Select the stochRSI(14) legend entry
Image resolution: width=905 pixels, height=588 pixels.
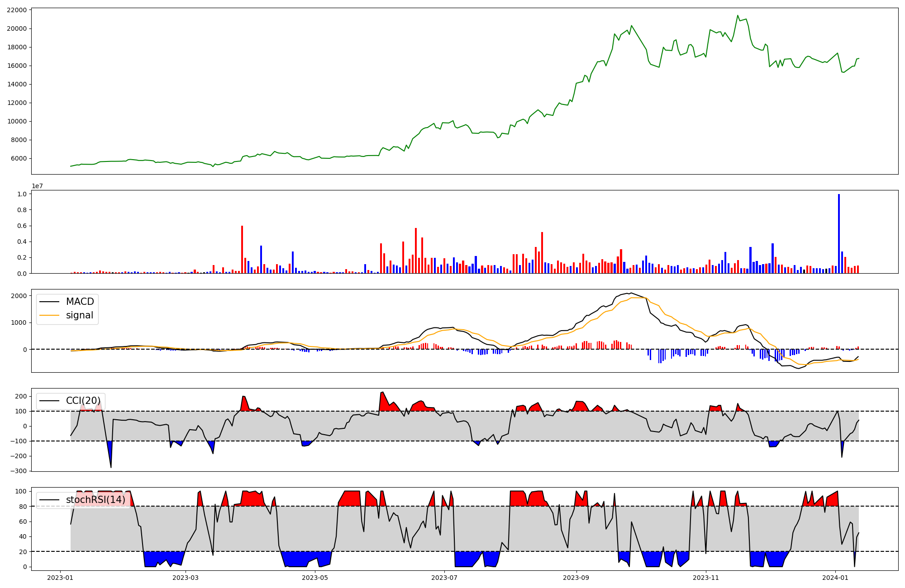point(95,500)
